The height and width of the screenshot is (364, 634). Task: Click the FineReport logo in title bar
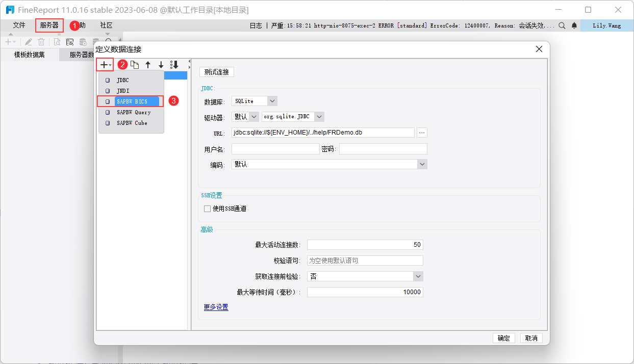(10, 10)
